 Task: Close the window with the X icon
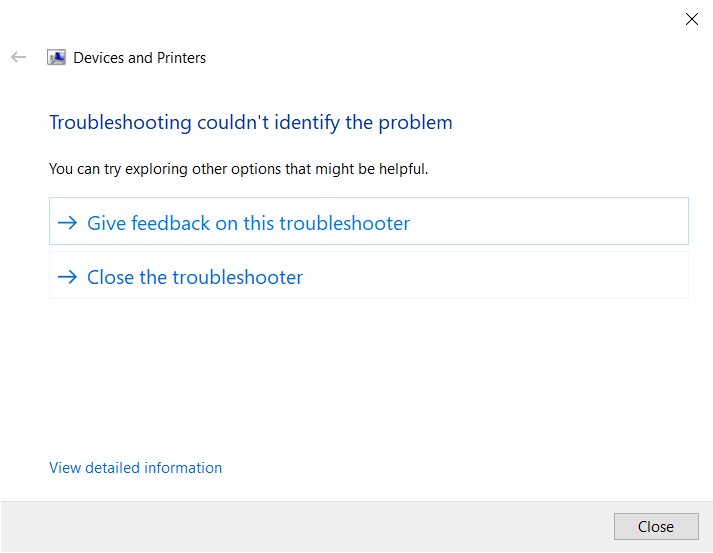click(x=692, y=19)
